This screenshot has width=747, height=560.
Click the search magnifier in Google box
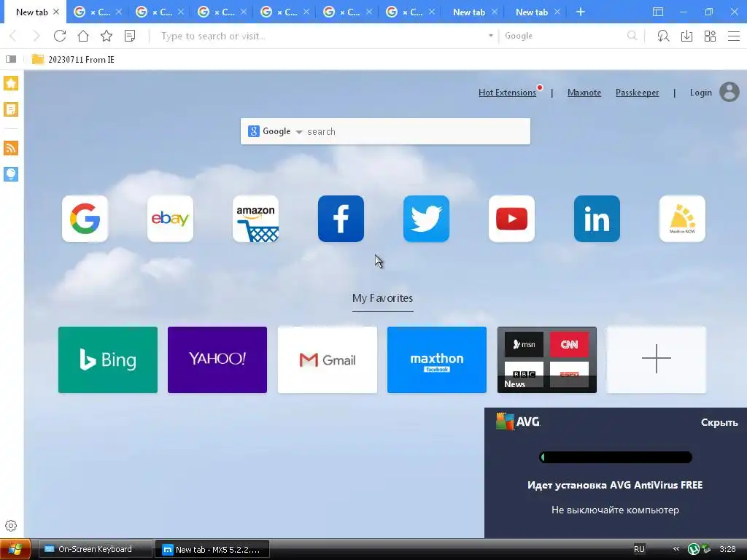tap(632, 36)
